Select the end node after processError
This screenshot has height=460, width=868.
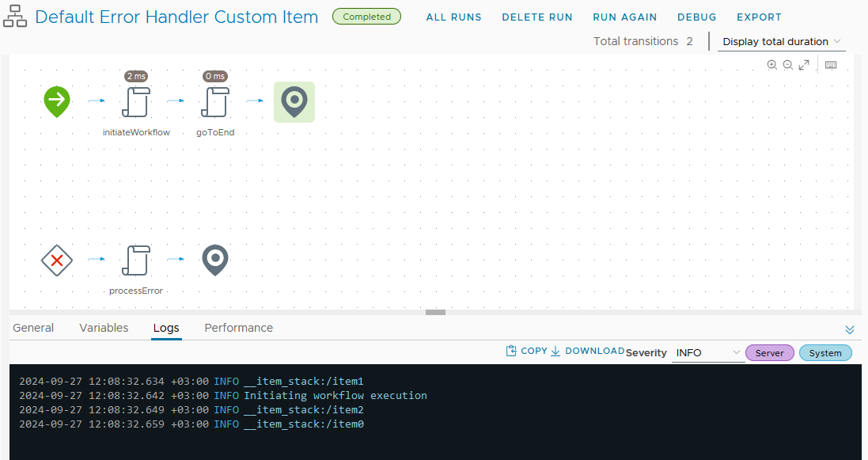[215, 260]
